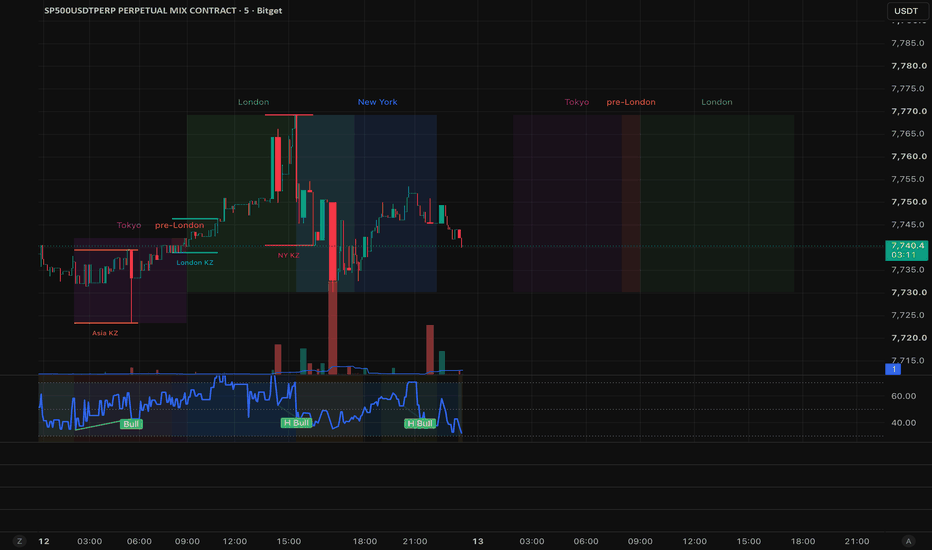
Task: Click the 7,765.0 price axis label
Action: [908, 134]
